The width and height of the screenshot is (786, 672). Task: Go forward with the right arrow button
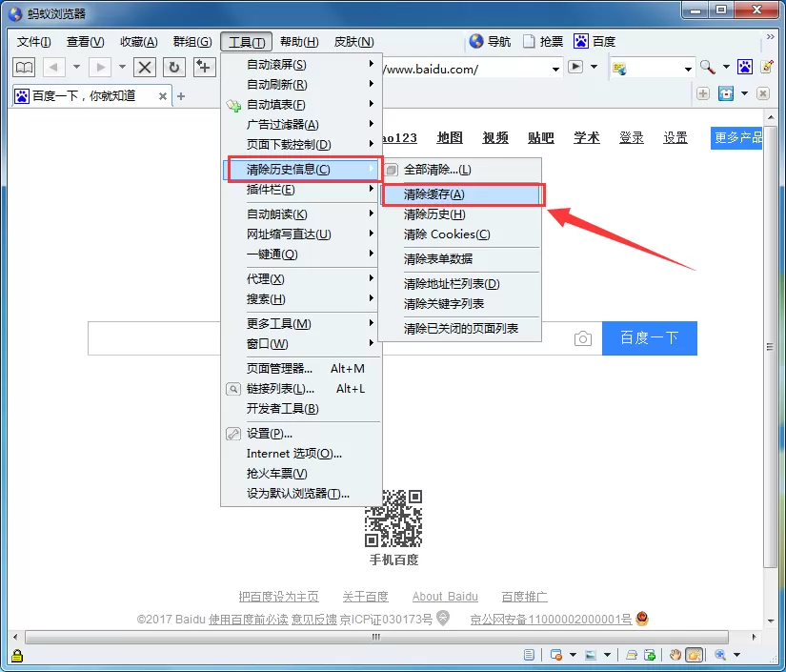click(100, 67)
